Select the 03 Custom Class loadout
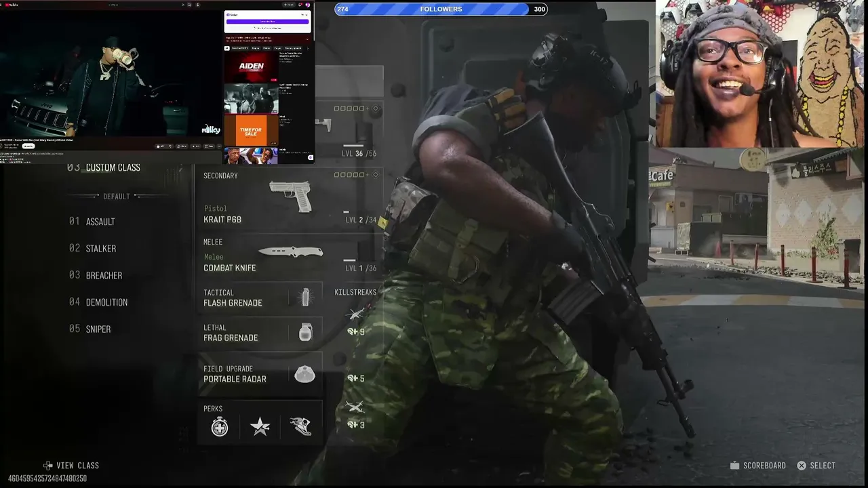The width and height of the screenshot is (868, 488). coord(104,167)
